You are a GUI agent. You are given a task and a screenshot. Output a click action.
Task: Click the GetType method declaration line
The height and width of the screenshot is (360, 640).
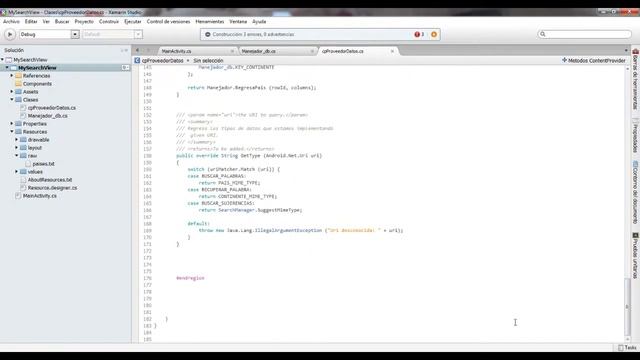point(249,156)
